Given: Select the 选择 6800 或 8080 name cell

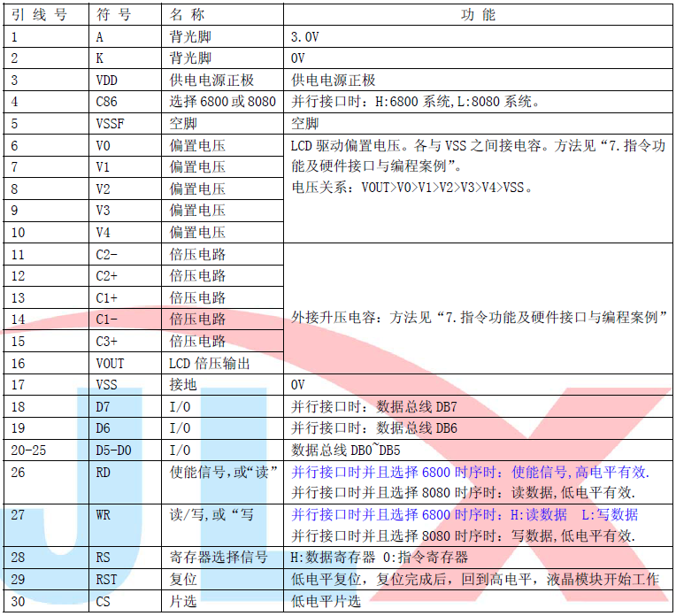Looking at the screenshot, I should click(222, 102).
